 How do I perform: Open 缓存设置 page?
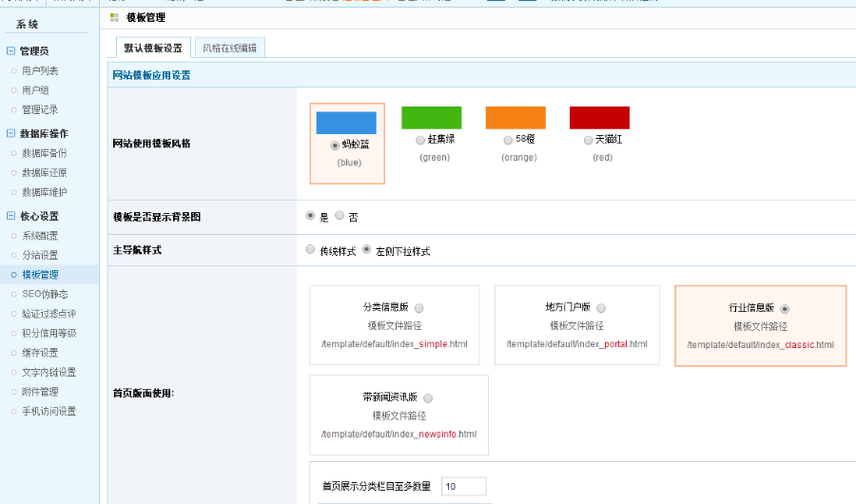pyautogui.click(x=40, y=353)
